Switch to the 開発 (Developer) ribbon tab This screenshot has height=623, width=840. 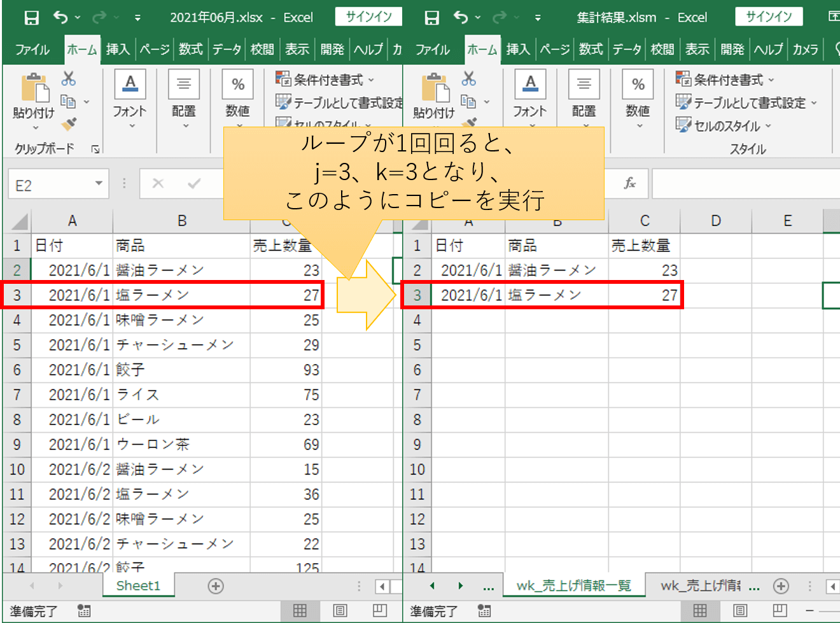pyautogui.click(x=333, y=49)
